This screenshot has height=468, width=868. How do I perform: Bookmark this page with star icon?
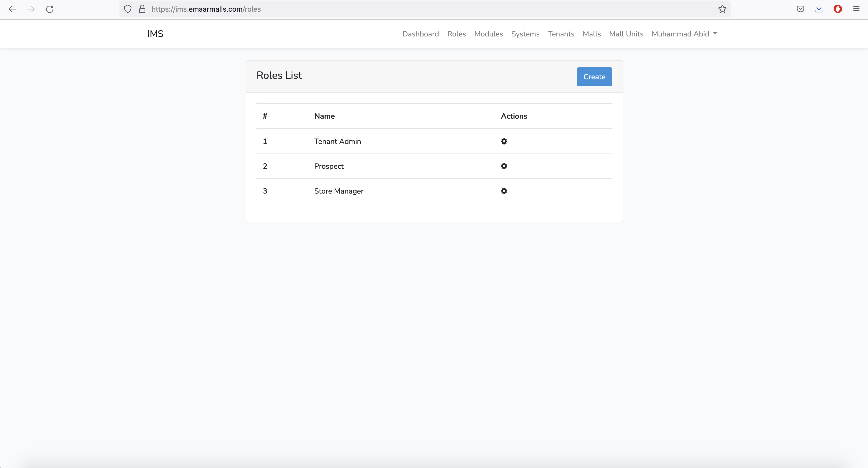tap(722, 9)
